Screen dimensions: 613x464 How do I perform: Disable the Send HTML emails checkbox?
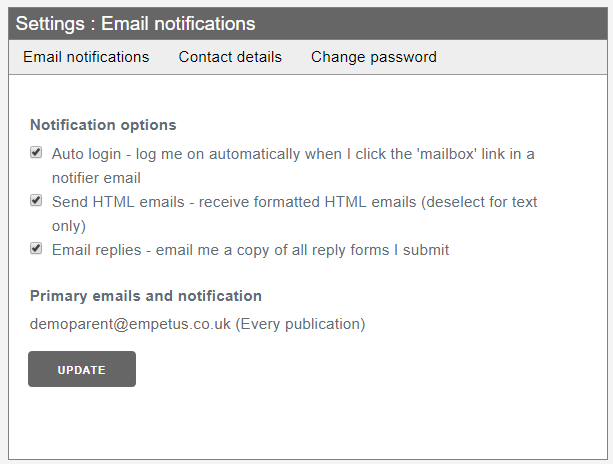coord(36,201)
